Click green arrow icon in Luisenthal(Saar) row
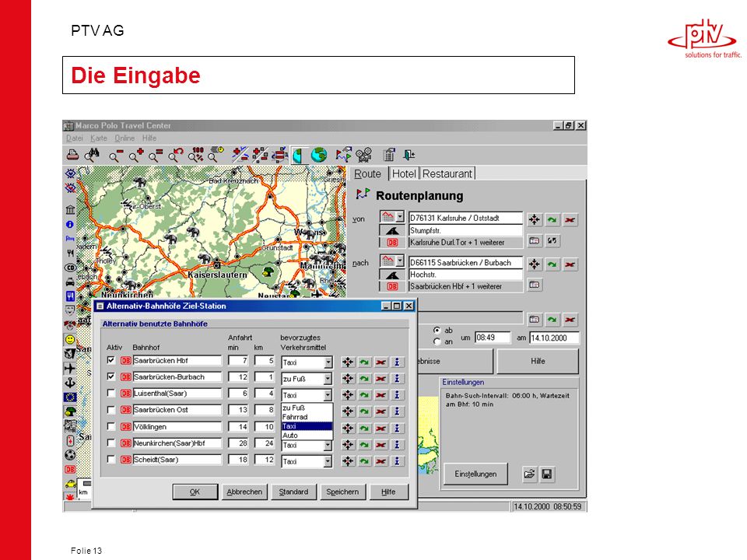This screenshot has width=747, height=560. 364,395
